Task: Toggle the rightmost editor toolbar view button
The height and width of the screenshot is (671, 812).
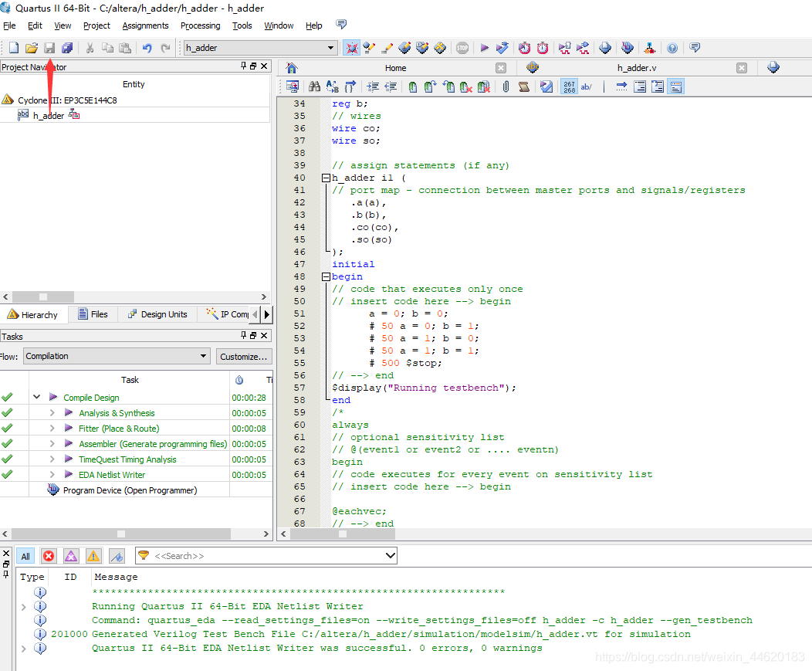Action: (676, 86)
